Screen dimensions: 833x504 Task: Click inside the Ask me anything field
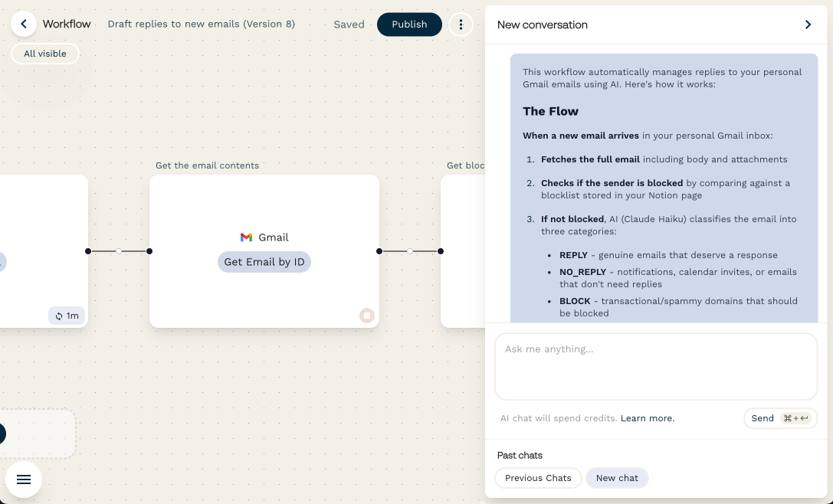656,366
